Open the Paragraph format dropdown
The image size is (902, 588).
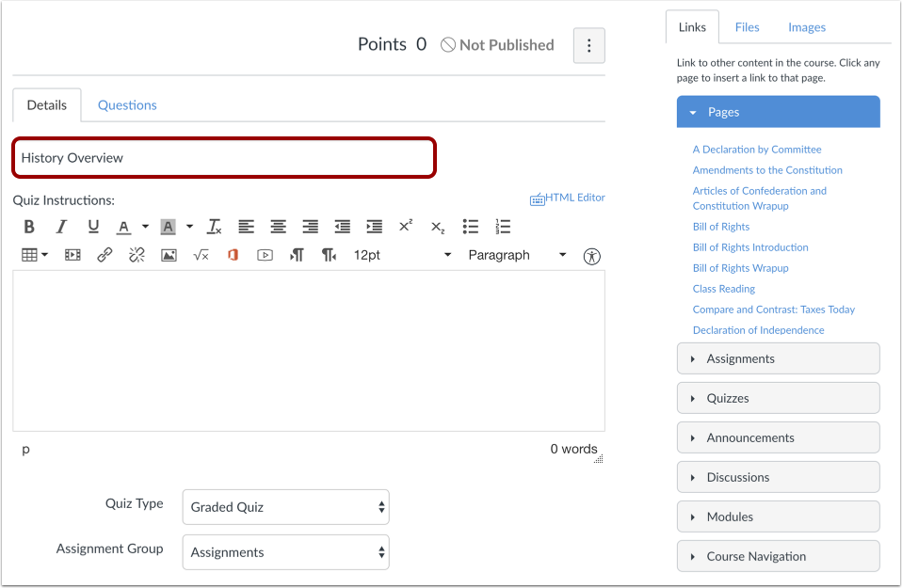517,255
